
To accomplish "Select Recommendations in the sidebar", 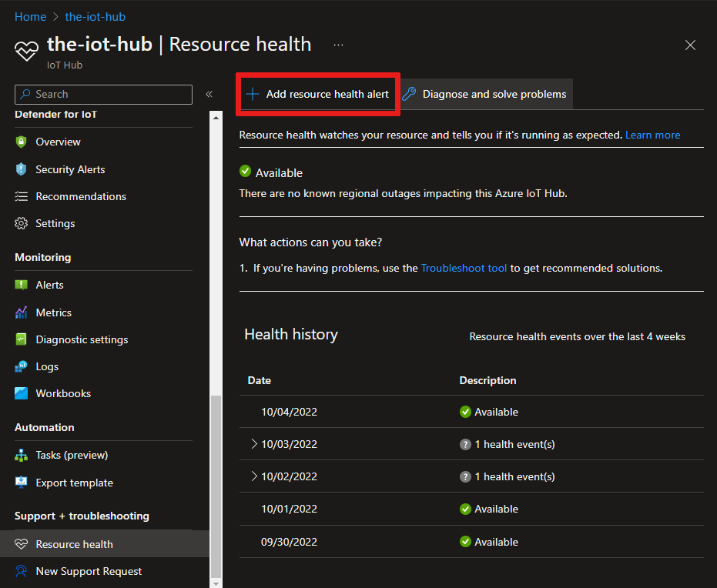I will pos(80,196).
